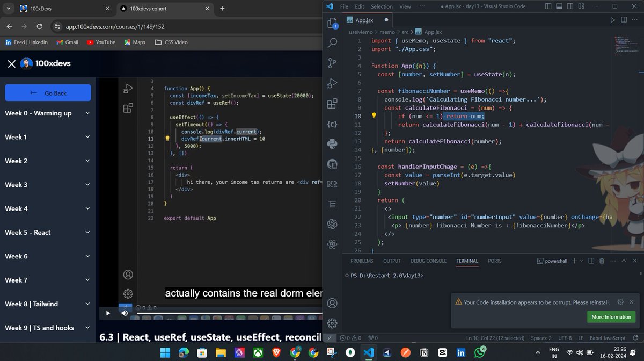Open the CSS Video bookmarks folder
Image resolution: width=644 pixels, height=361 pixels.
(171, 42)
